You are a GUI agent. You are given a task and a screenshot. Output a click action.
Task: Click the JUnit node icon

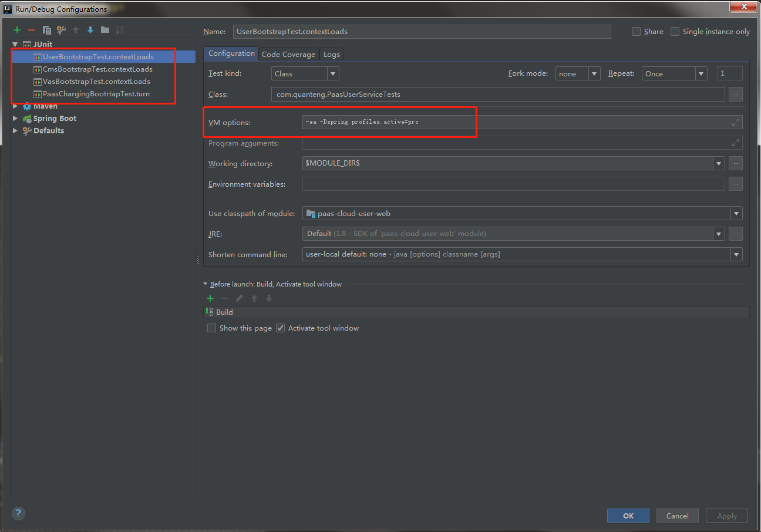click(26, 44)
